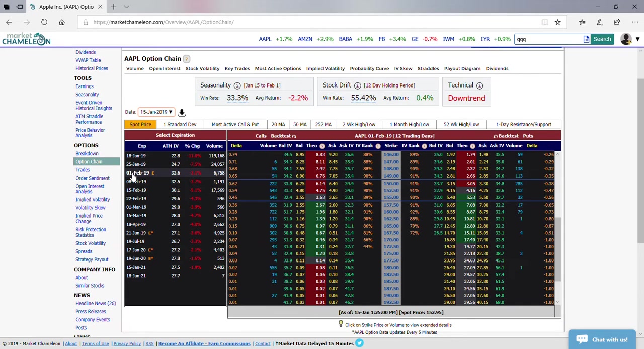The height and width of the screenshot is (349, 644).
Task: Open the AAPL Option Chain help icon
Action: 186,59
